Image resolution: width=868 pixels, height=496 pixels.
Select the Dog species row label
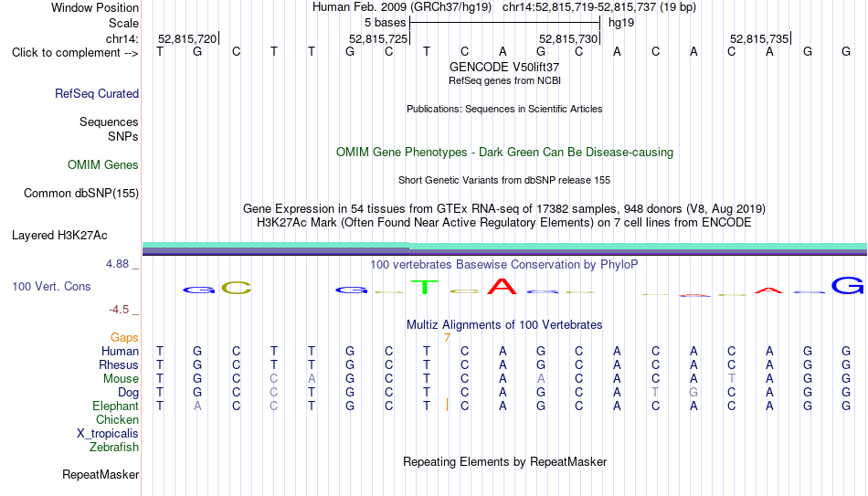pos(129,393)
